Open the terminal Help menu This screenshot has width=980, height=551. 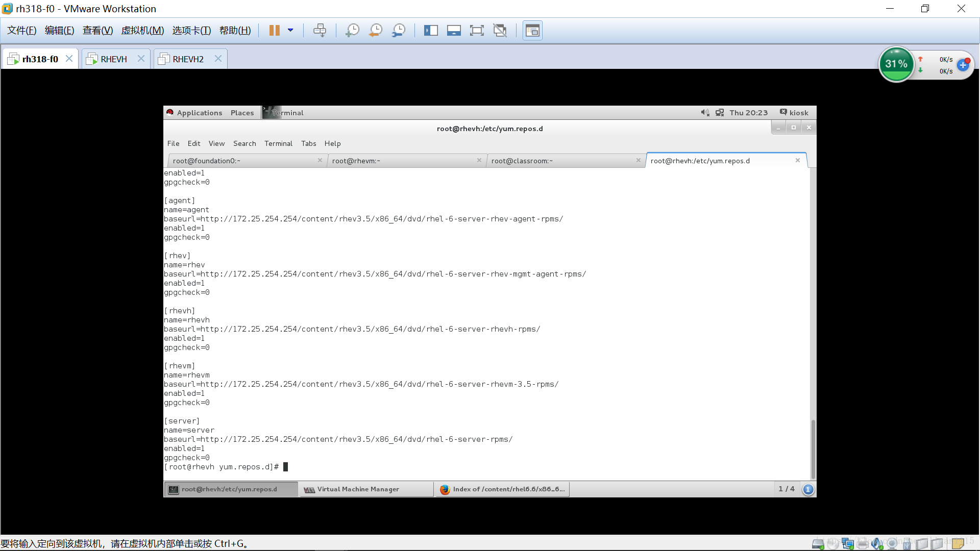[x=332, y=143]
